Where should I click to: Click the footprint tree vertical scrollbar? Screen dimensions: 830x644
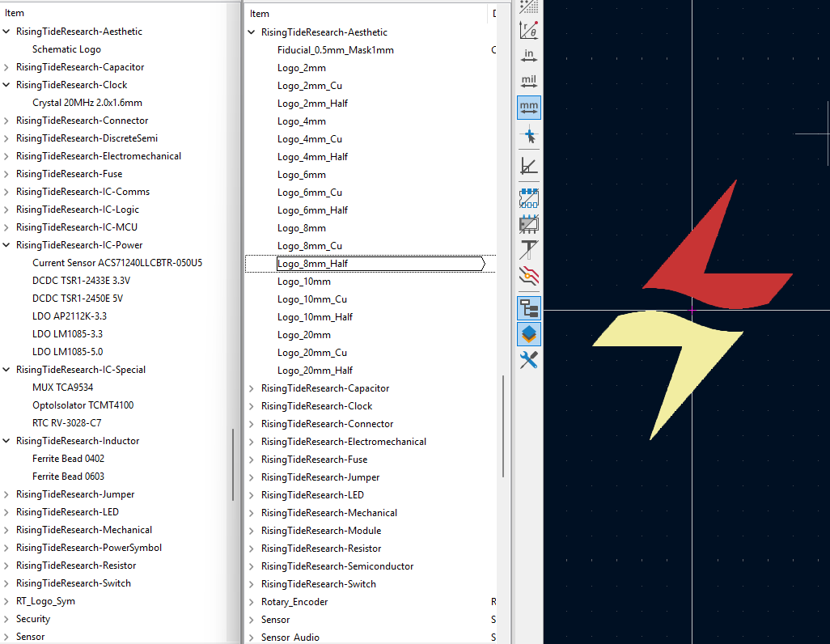click(503, 426)
